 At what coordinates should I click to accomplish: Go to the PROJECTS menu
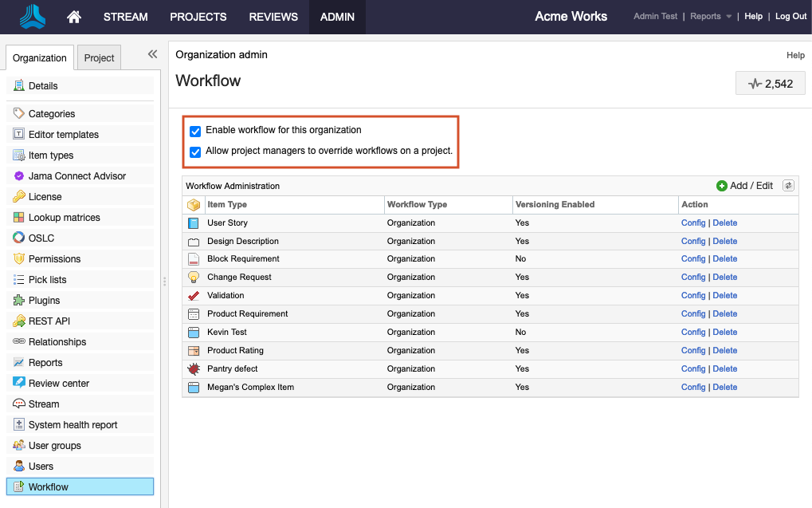[x=198, y=17]
